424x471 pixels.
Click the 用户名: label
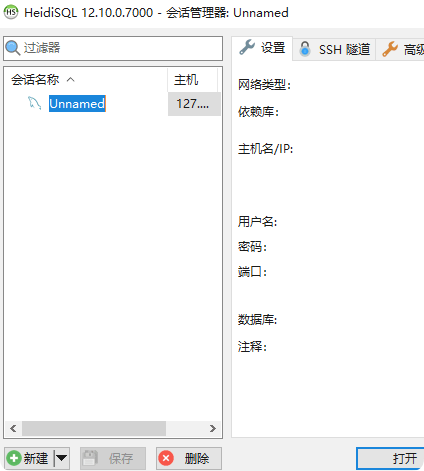(x=257, y=221)
